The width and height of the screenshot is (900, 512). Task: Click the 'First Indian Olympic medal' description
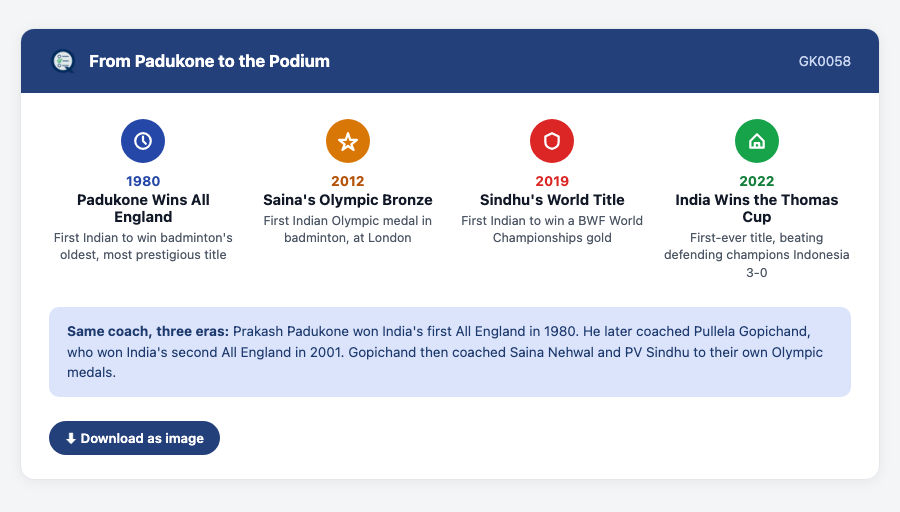348,229
